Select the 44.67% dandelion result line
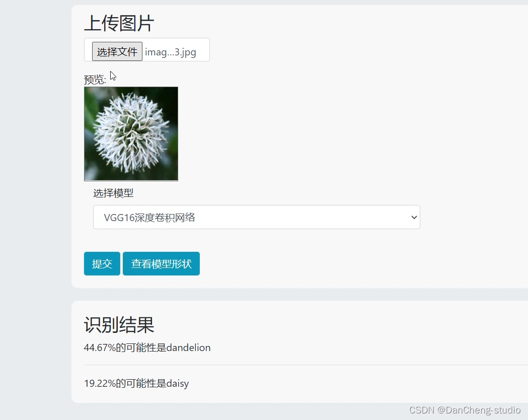Screen dimensions: 528x420 coord(147,347)
